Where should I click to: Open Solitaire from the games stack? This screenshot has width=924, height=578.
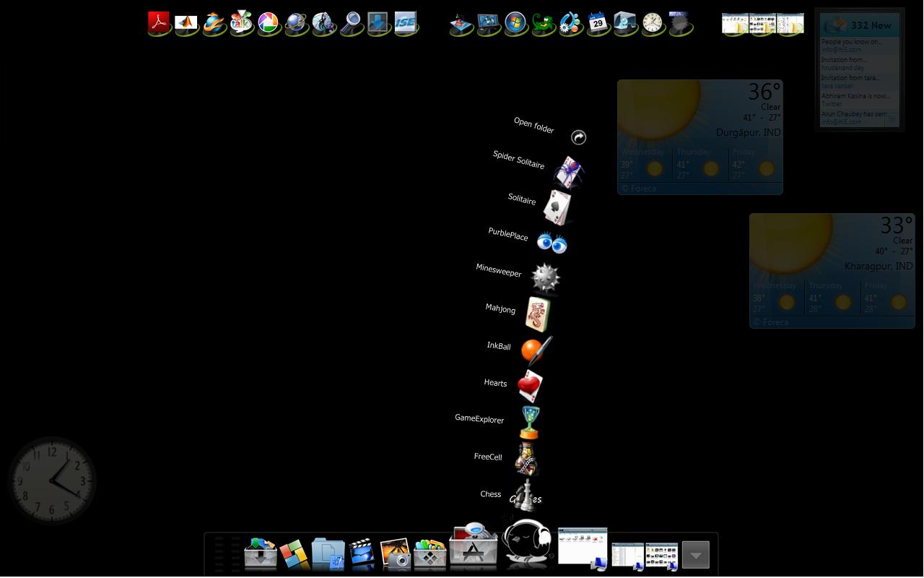(557, 208)
